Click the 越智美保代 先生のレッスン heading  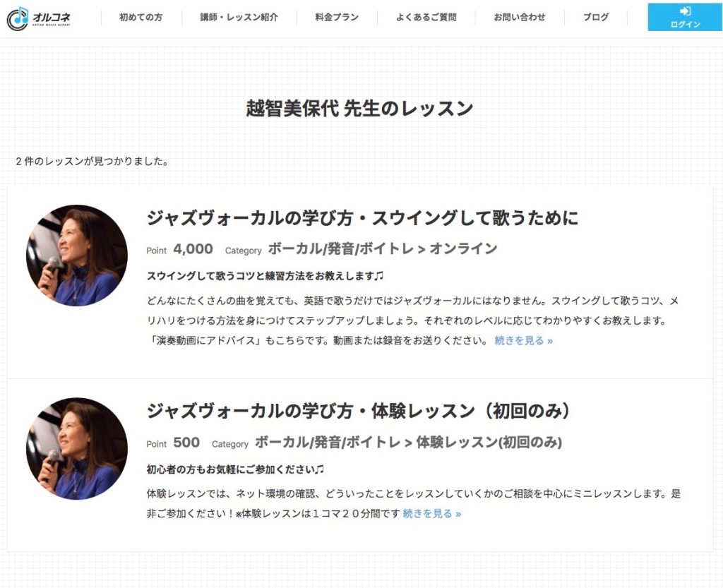359,108
